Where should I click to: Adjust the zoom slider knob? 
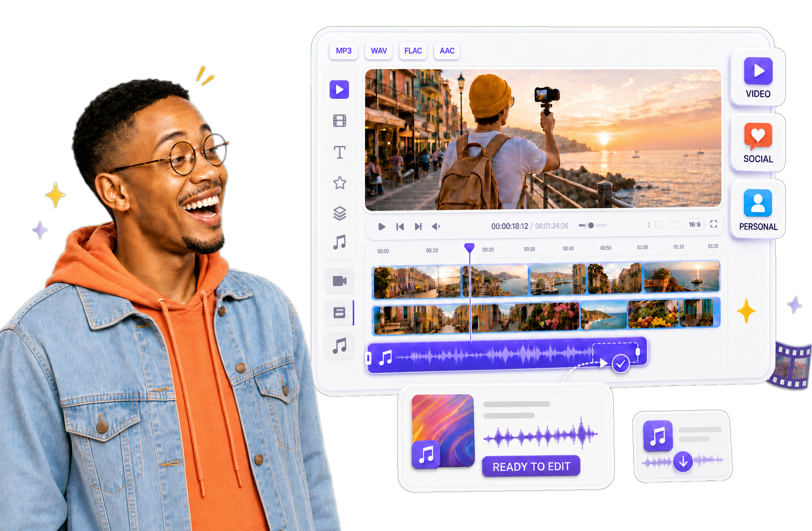pos(591,225)
